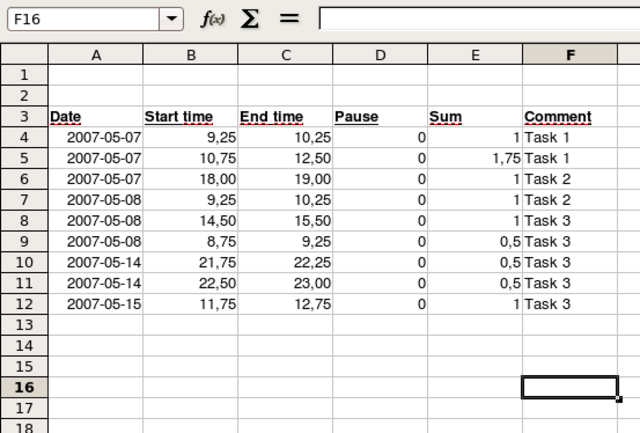Open the Name Box dropdown arrow
The image size is (640, 433).
pyautogui.click(x=171, y=19)
